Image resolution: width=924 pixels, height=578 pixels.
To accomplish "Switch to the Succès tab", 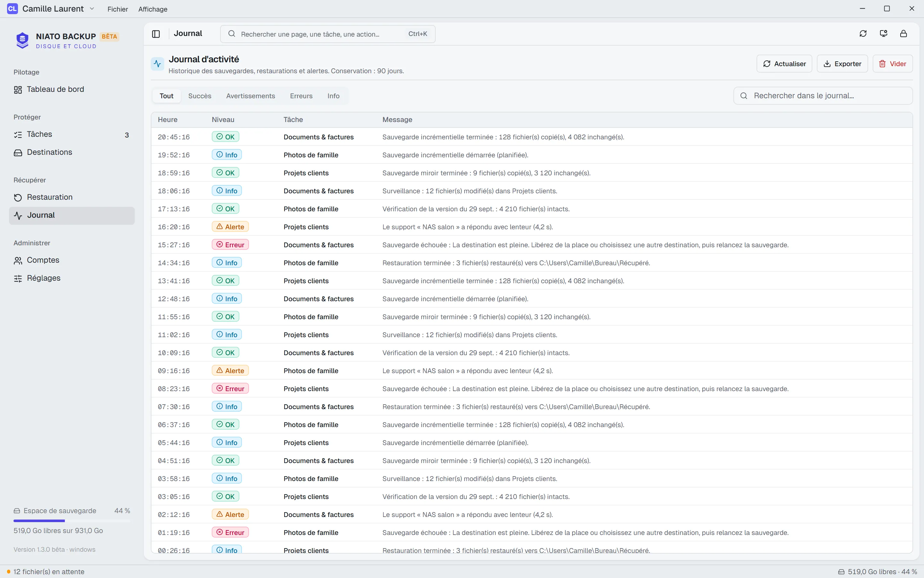I will click(x=200, y=96).
